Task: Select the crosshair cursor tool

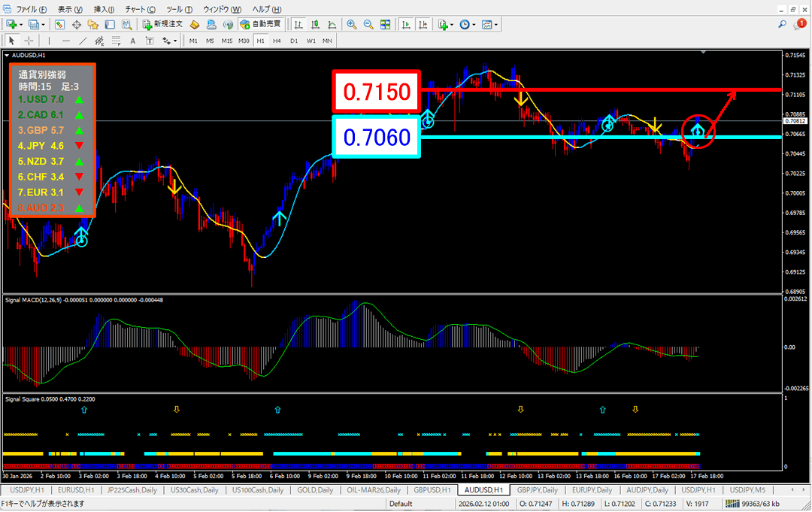Action: point(29,41)
